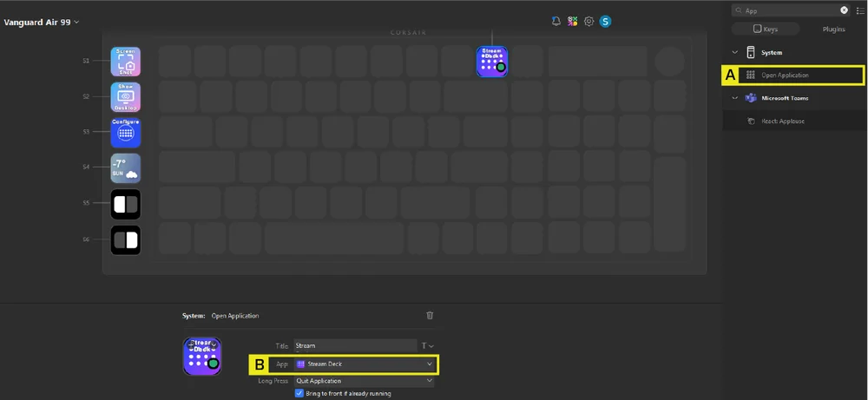This screenshot has height=400, width=868.
Task: Open the Marketplace colorful icon
Action: coord(573,21)
